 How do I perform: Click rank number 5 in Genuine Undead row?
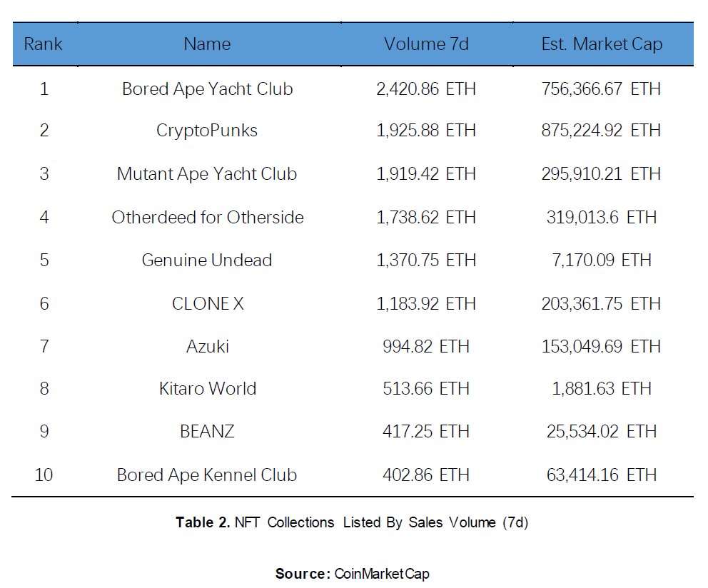pyautogui.click(x=44, y=260)
